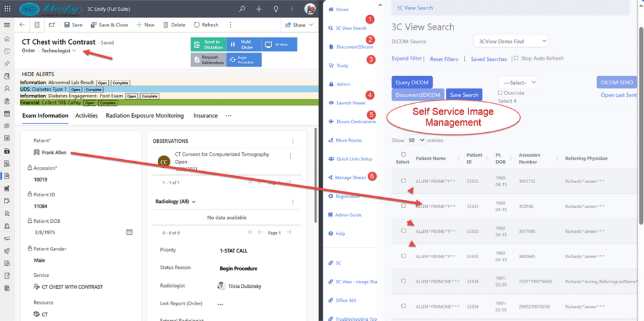The image size is (644, 321).
Task: Open the DICOM Source dropdown
Action: pos(510,42)
